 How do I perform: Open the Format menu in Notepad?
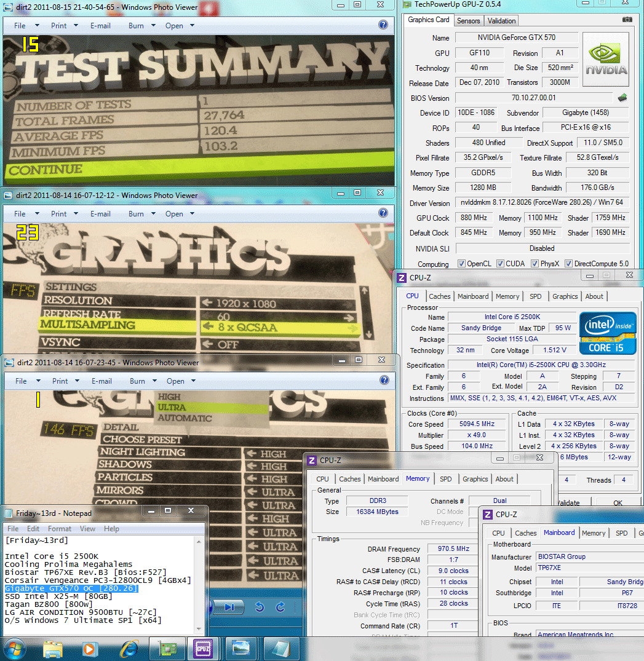pos(60,529)
